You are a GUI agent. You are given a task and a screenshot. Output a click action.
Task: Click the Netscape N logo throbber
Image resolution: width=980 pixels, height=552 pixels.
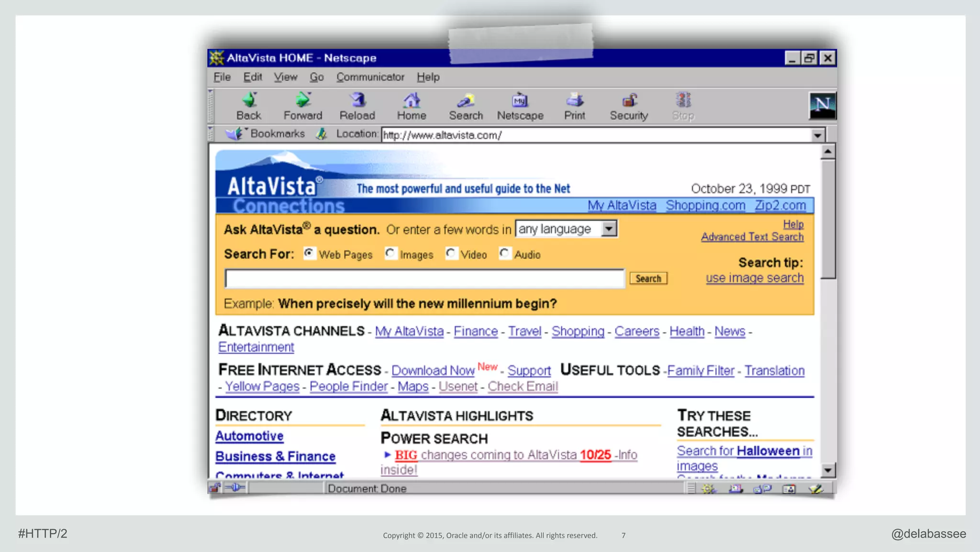point(822,105)
